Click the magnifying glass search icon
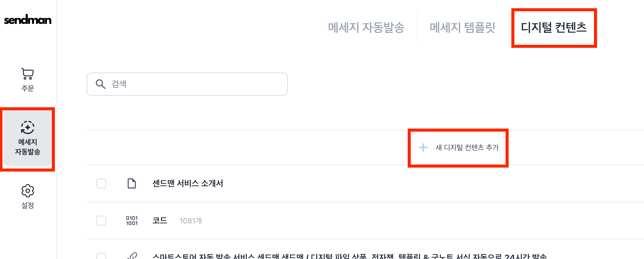This screenshot has height=259, width=644. point(100,84)
